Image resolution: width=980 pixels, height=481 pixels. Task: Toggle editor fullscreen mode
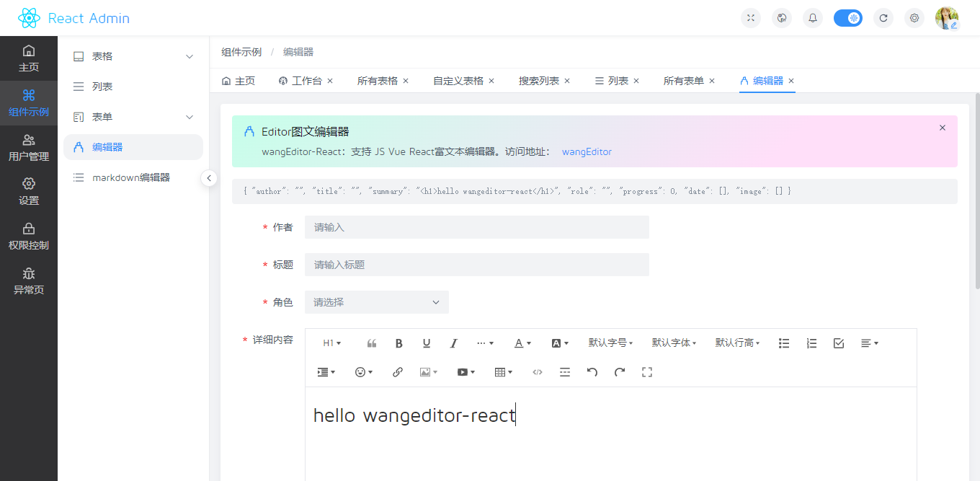tap(646, 372)
